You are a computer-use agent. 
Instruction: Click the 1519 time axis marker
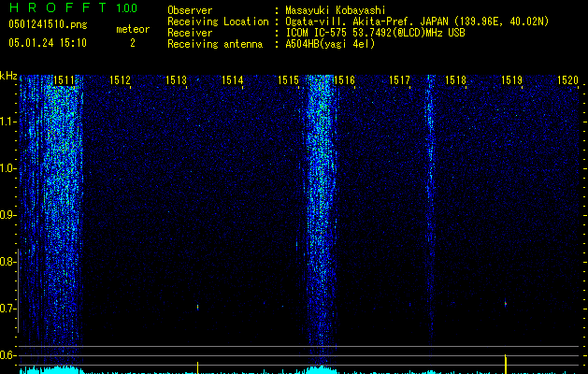[x=512, y=80]
